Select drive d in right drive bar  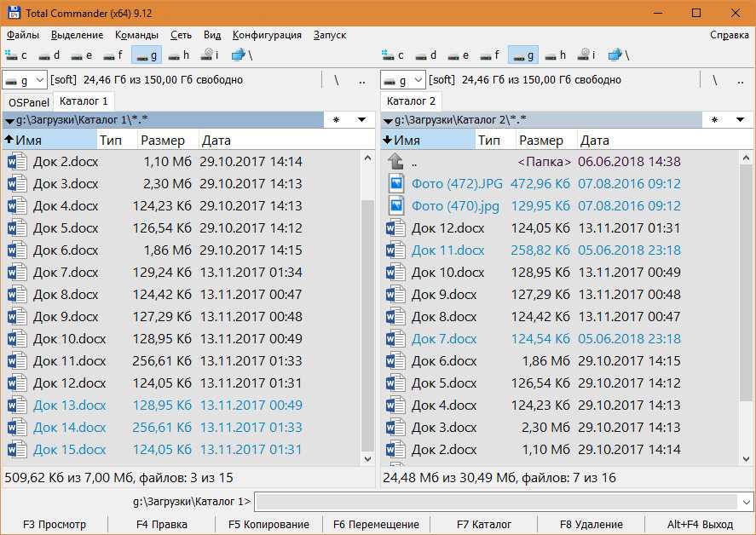point(426,55)
